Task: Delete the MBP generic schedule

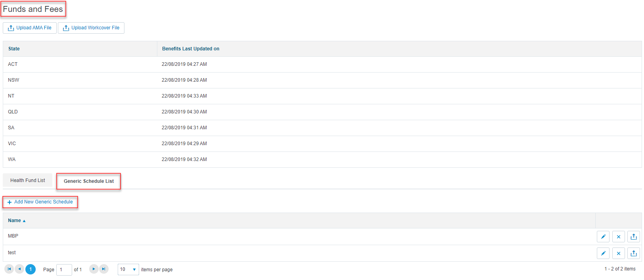Action: click(618, 236)
